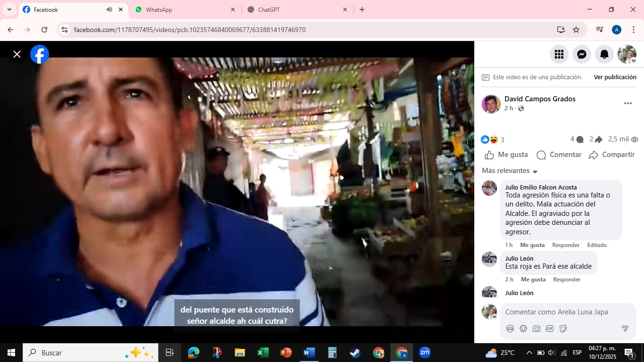The width and height of the screenshot is (644, 362).
Task: Expand the hidden icons in system tray
Action: click(528, 352)
